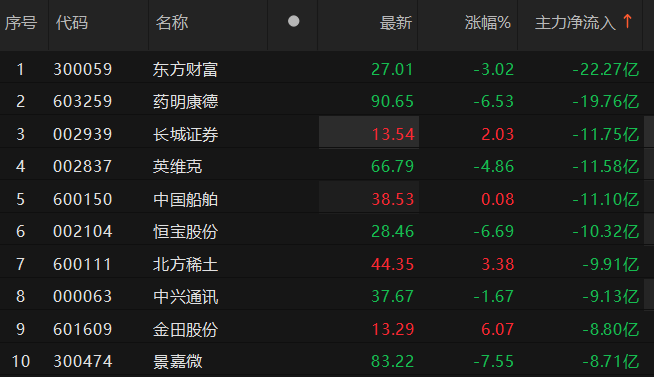654x377 pixels.
Task: Click highlighted price 13.54 cell
Action: click(369, 132)
